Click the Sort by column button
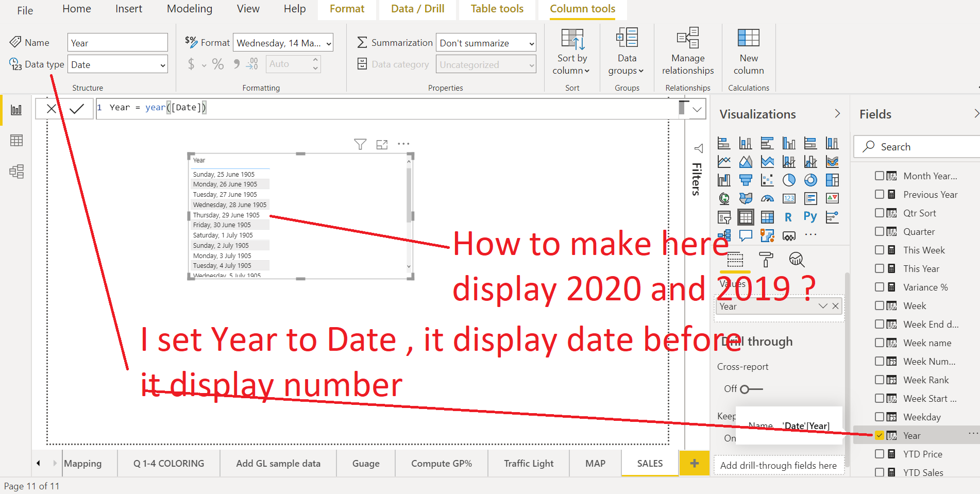The width and height of the screenshot is (980, 494). tap(572, 52)
